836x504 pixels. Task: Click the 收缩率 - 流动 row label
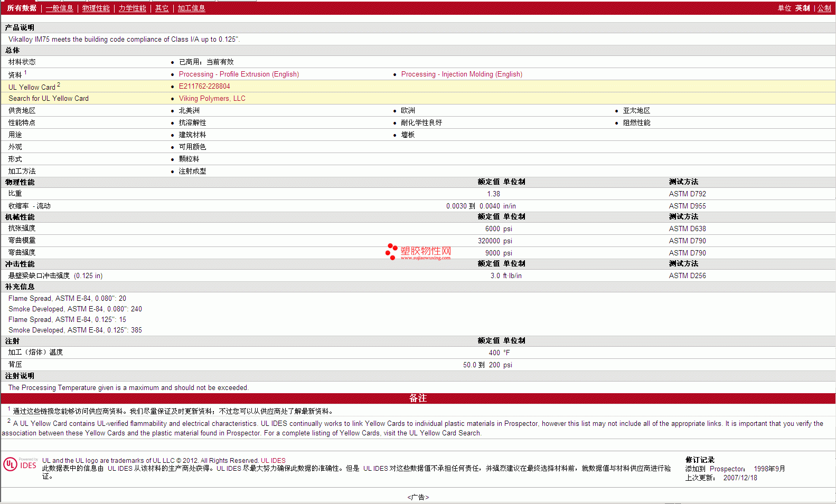30,206
